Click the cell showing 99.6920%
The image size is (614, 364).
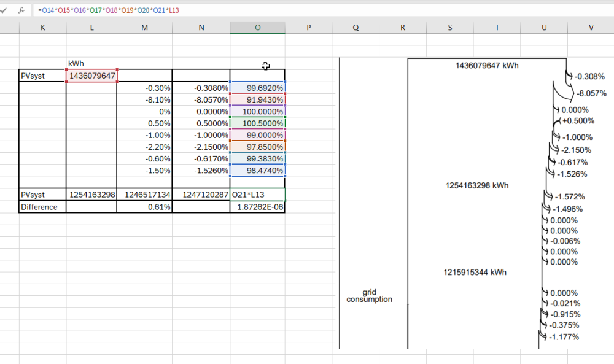point(257,88)
